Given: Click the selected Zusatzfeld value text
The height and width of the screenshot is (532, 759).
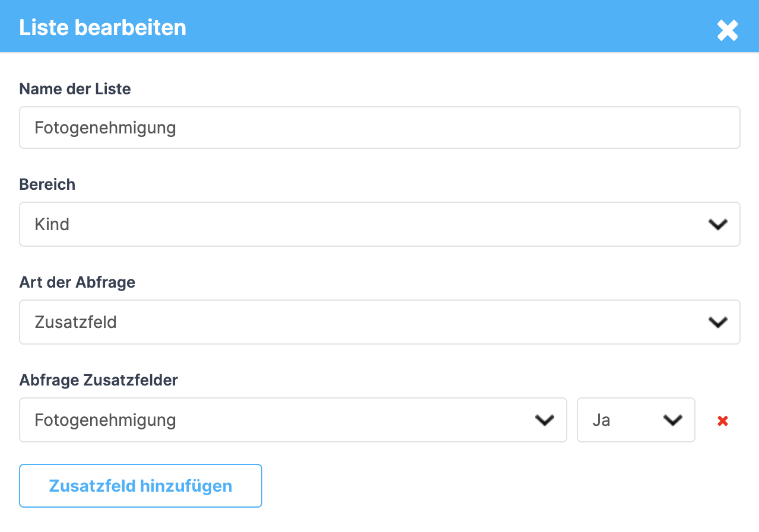Looking at the screenshot, I should coord(75,322).
